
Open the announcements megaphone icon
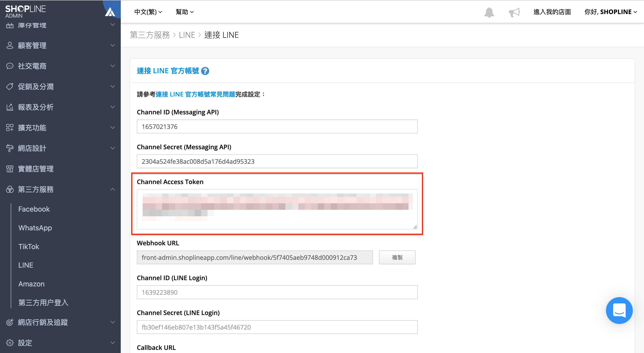click(514, 12)
